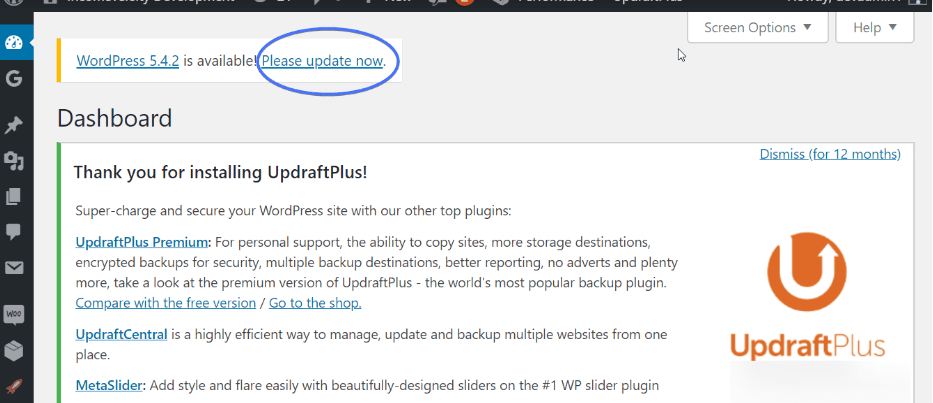
Task: Click Compare with the free version
Action: coord(165,303)
